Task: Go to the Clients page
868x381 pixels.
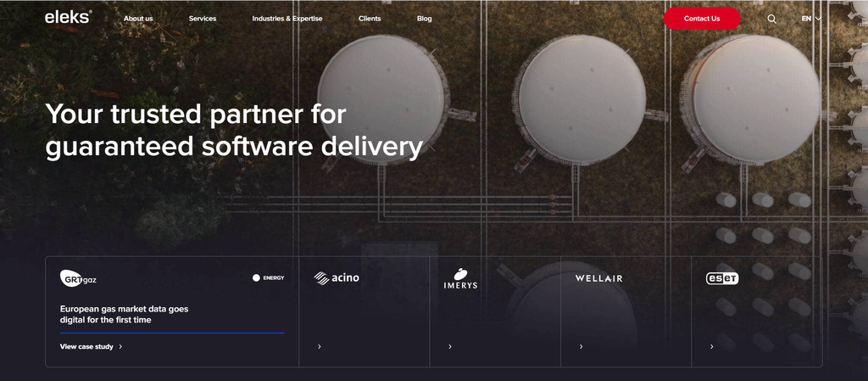Action: tap(370, 19)
